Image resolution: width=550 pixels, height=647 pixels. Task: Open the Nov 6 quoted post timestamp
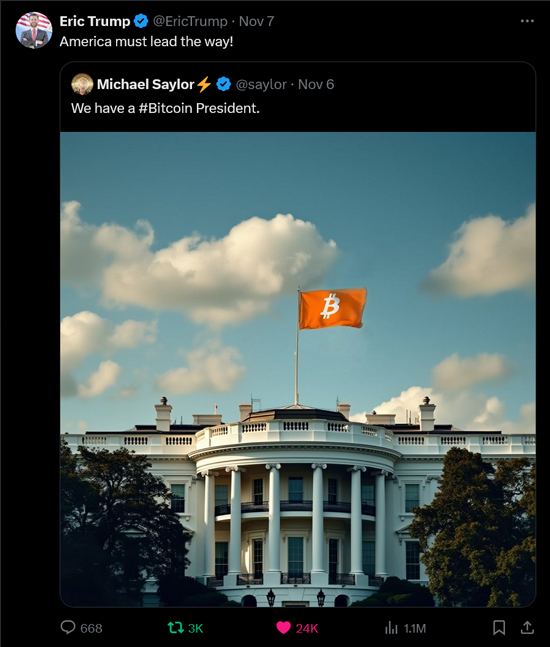point(316,84)
